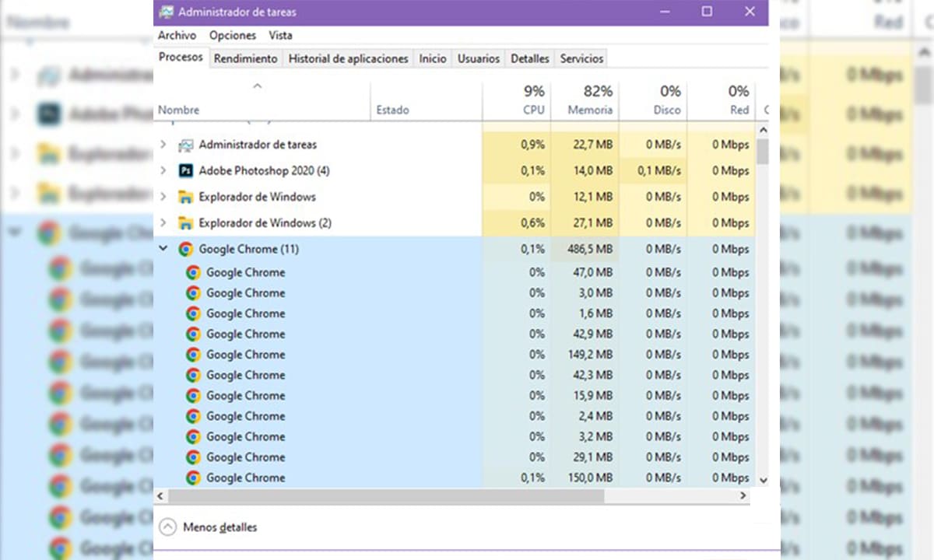The width and height of the screenshot is (934, 560).
Task: Click Chrome icon in the 47,0 MB row
Action: [193, 272]
